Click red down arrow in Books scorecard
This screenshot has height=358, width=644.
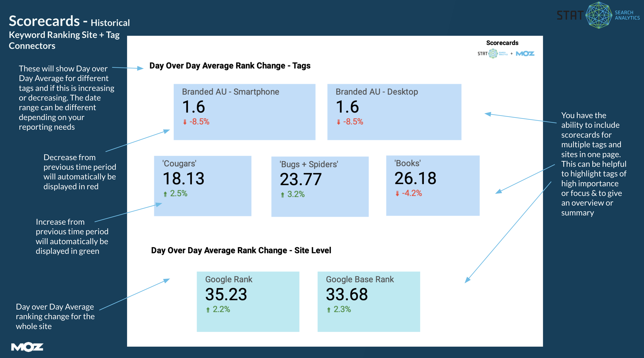(x=397, y=193)
